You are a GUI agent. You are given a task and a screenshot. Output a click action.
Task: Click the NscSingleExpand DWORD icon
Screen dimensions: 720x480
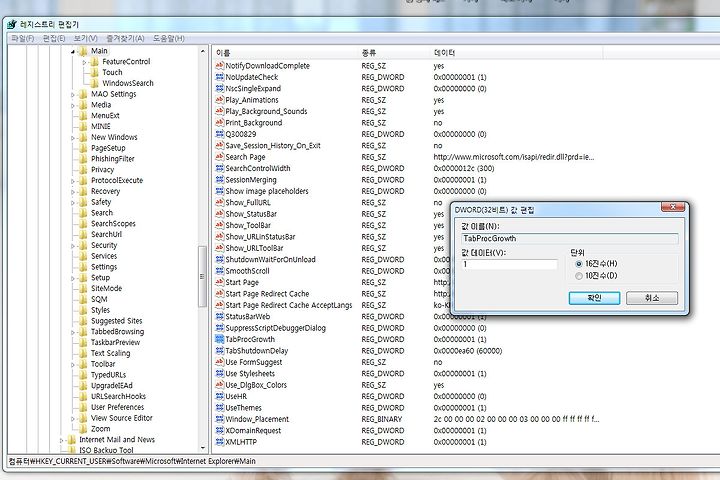pos(219,88)
